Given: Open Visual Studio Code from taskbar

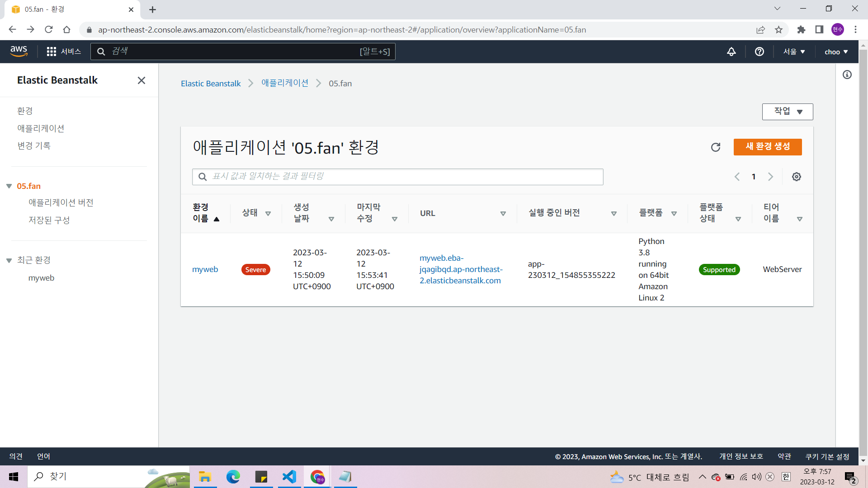Looking at the screenshot, I should pos(289,477).
